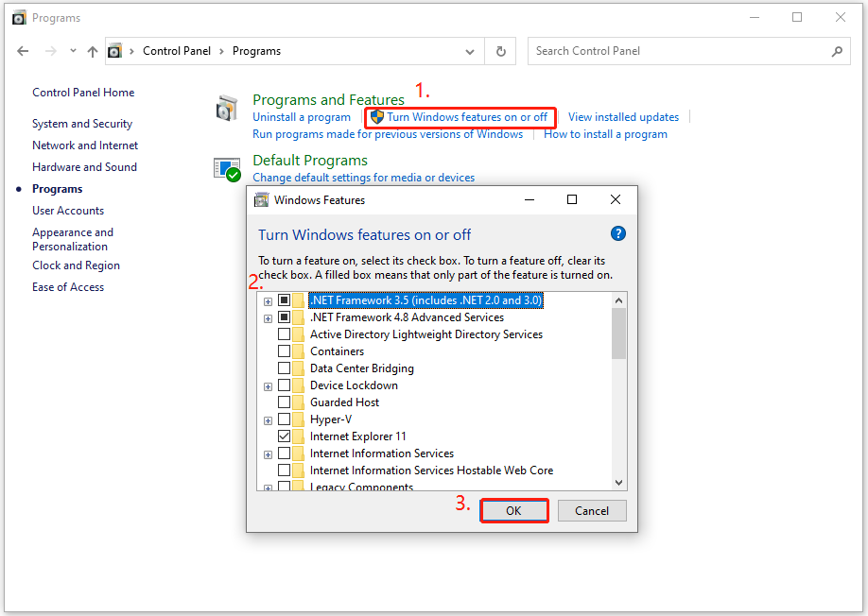The image size is (868, 616).
Task: Expand the Hyper-V tree node
Action: [x=268, y=420]
